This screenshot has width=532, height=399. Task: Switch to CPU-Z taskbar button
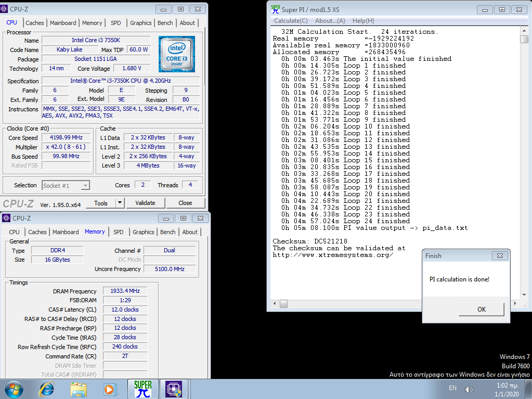174,389
